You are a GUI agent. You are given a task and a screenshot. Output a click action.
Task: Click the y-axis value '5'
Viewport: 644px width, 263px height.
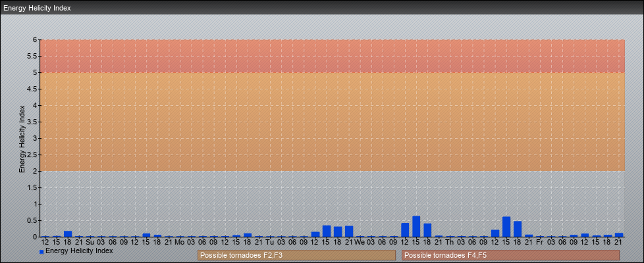(36, 72)
